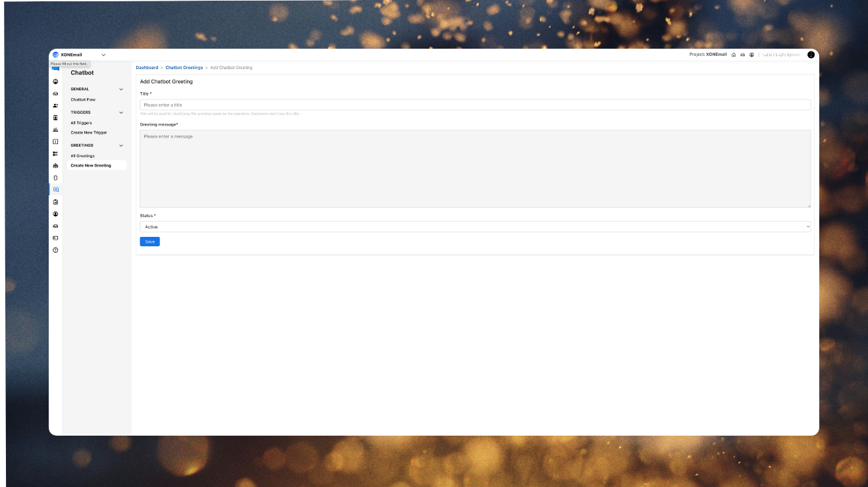This screenshot has width=868, height=487.
Task: Follow the Chatbot Greetings breadcrumb link
Action: [x=184, y=68]
